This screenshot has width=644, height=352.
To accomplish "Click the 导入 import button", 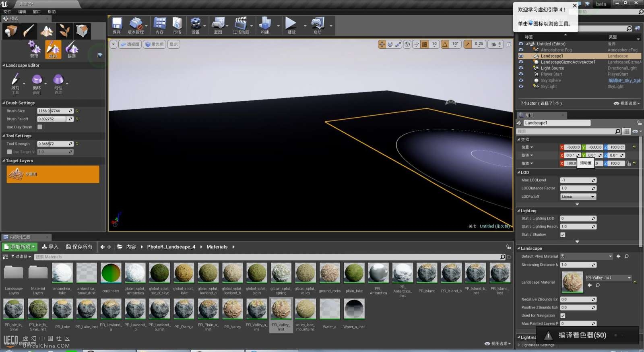I will click(x=50, y=247).
